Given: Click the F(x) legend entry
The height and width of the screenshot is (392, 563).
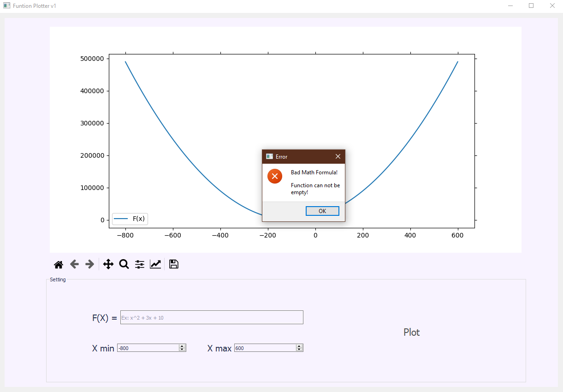Looking at the screenshot, I should [130, 219].
